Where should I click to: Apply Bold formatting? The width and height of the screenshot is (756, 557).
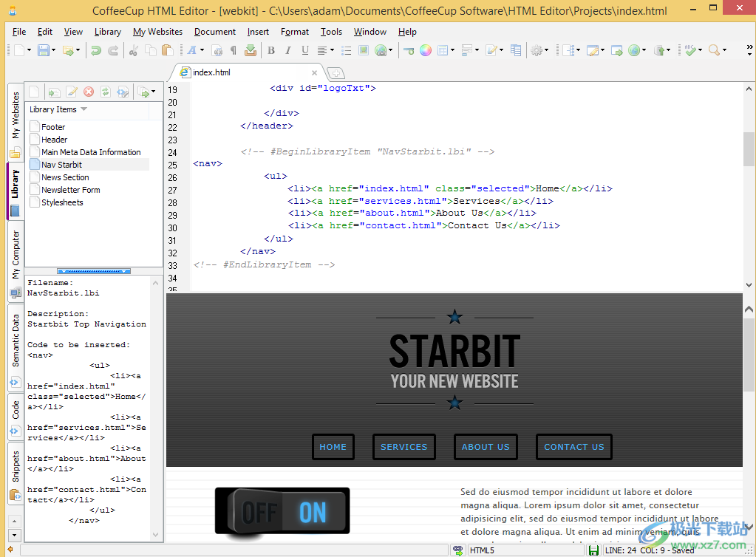tap(271, 50)
